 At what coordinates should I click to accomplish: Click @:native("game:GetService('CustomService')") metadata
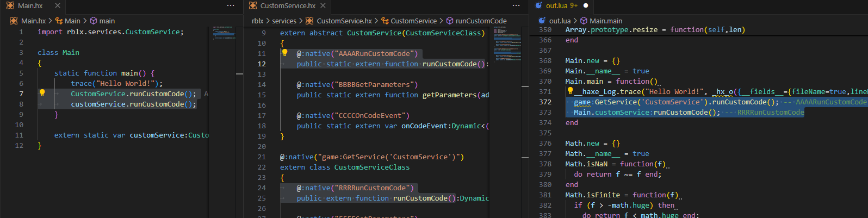click(x=372, y=157)
